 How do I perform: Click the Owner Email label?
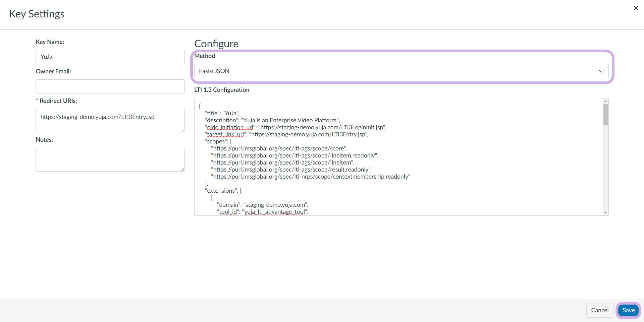(x=53, y=71)
